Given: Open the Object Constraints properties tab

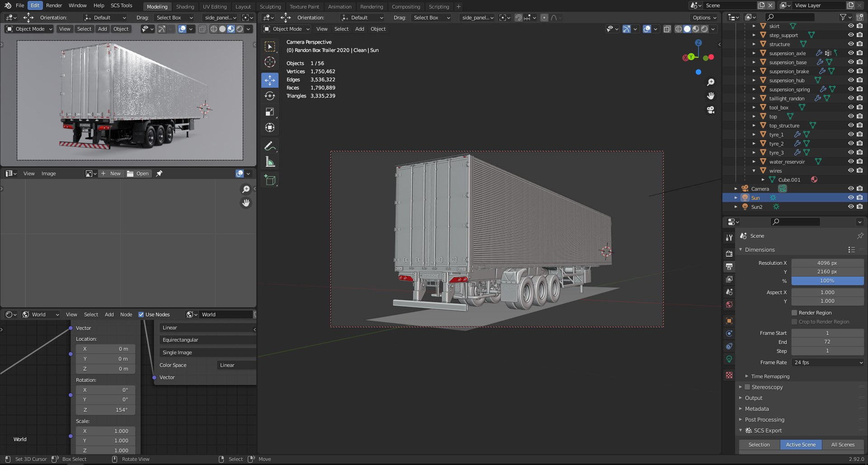Looking at the screenshot, I should 729,346.
